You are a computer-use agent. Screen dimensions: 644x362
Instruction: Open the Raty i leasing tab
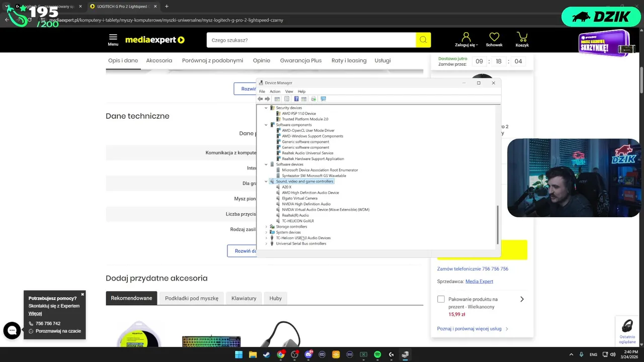(x=349, y=60)
